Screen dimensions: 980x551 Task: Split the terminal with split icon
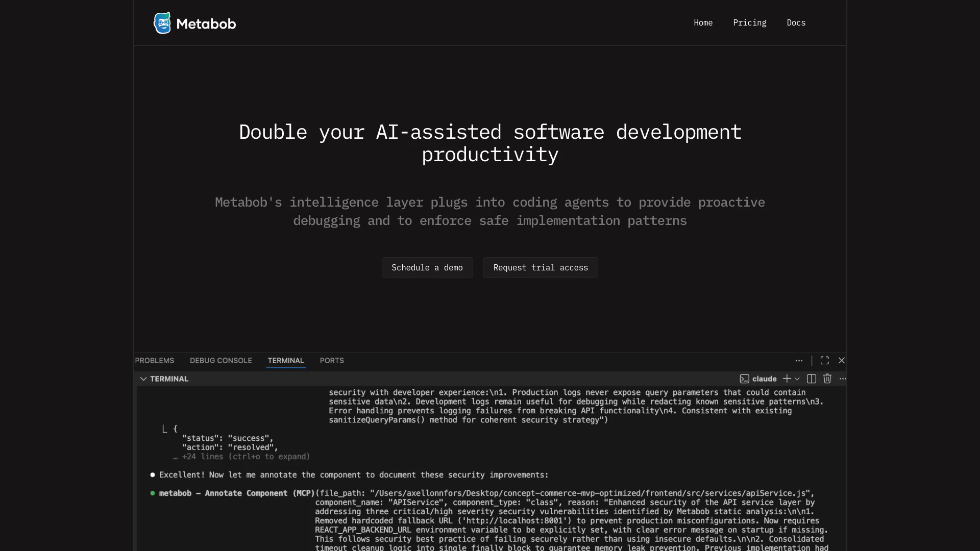[811, 379]
